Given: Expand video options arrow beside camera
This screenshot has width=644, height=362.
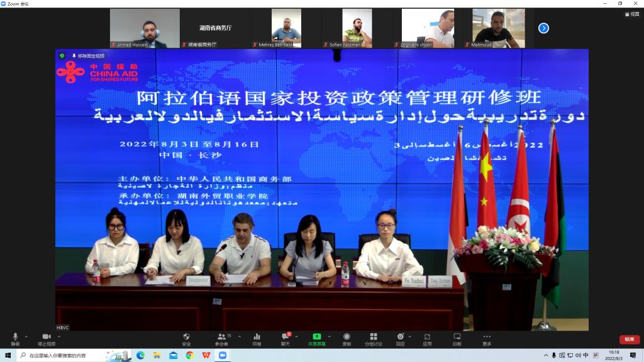Looking at the screenshot, I should tap(58, 337).
